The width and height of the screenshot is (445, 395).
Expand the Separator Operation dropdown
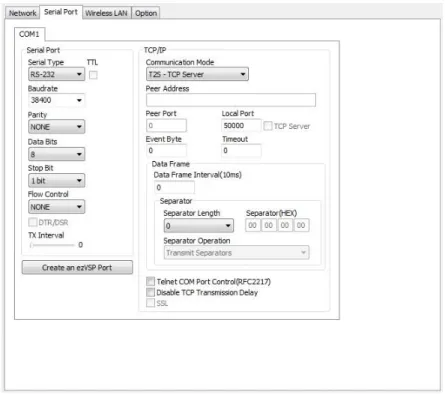click(x=236, y=253)
